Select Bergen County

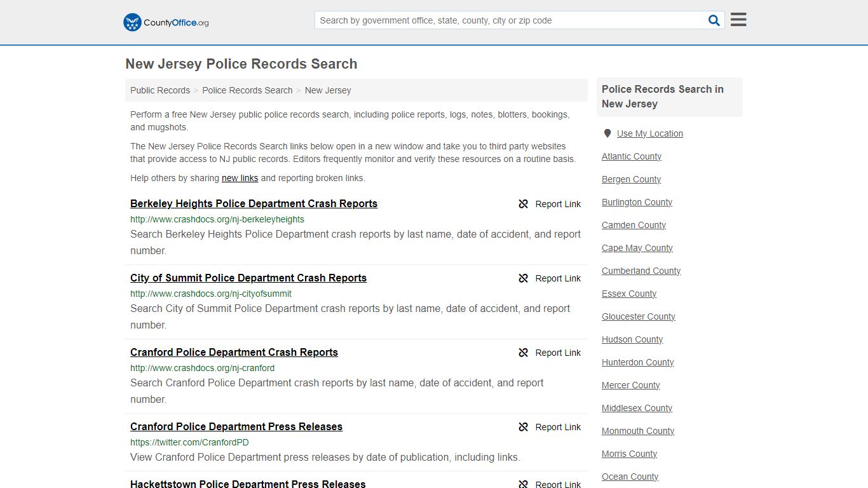tap(631, 179)
